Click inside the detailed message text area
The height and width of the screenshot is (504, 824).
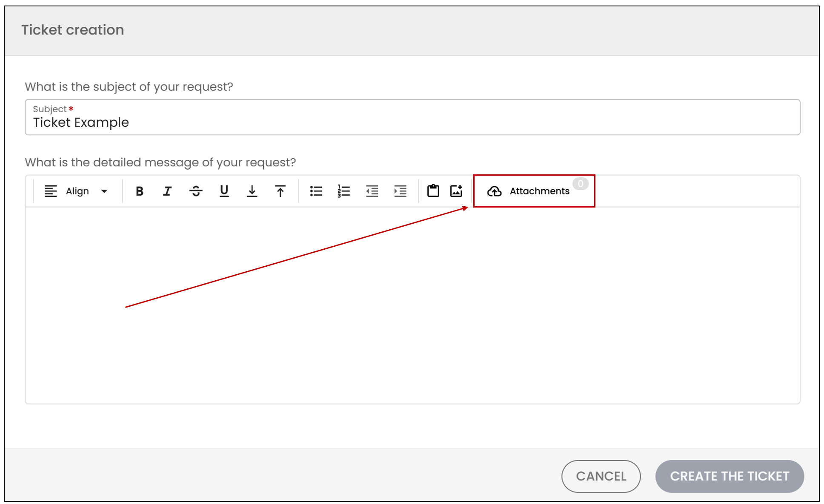[x=412, y=305]
